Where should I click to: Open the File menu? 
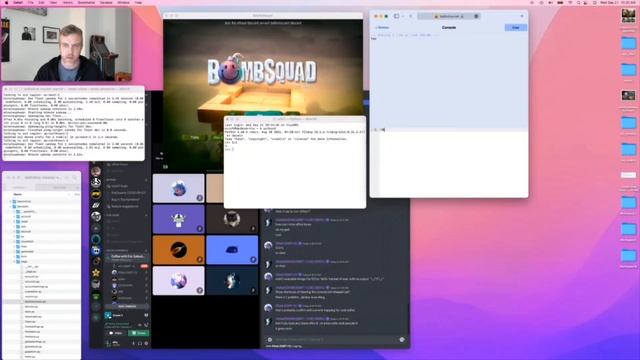(31, 2)
